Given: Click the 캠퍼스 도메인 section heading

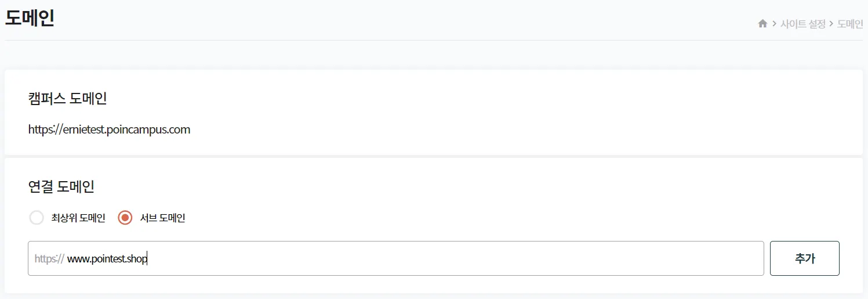Looking at the screenshot, I should pyautogui.click(x=67, y=99).
